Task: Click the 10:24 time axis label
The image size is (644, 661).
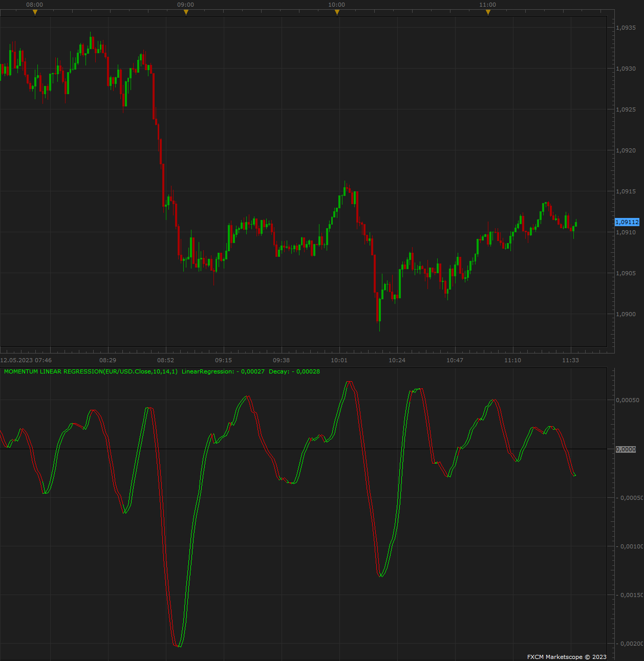Action: [397, 360]
